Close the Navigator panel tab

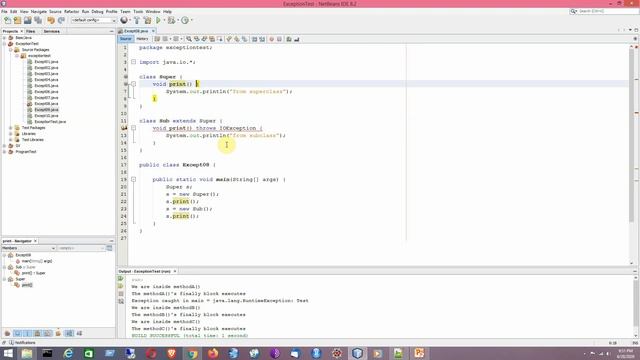point(36,241)
